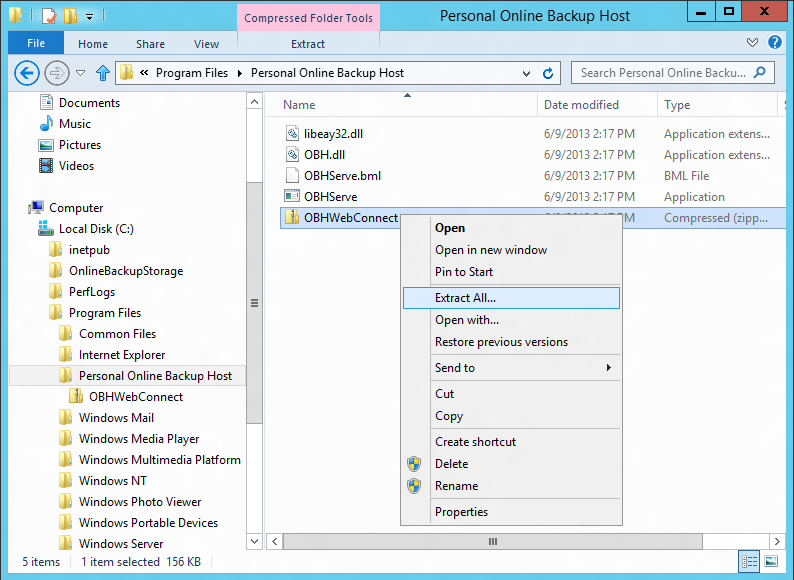Click the OBHServe application icon
Viewport: 794px width, 580px height.
tap(292, 197)
